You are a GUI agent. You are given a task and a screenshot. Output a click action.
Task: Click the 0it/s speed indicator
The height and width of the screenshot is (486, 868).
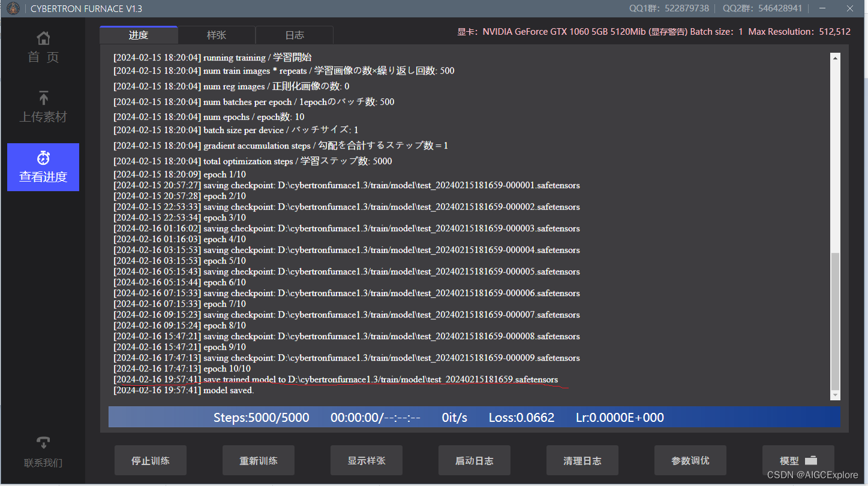(454, 417)
